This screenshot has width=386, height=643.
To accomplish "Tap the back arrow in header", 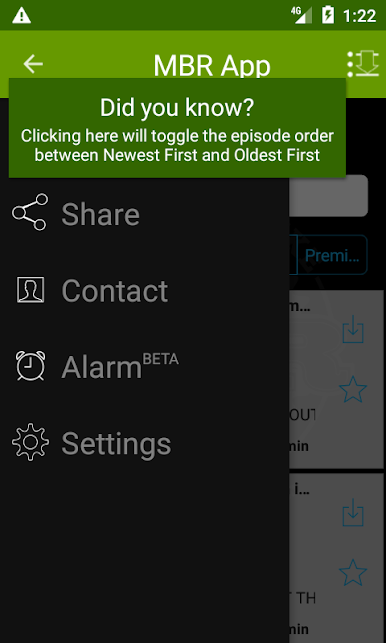I will (33, 64).
